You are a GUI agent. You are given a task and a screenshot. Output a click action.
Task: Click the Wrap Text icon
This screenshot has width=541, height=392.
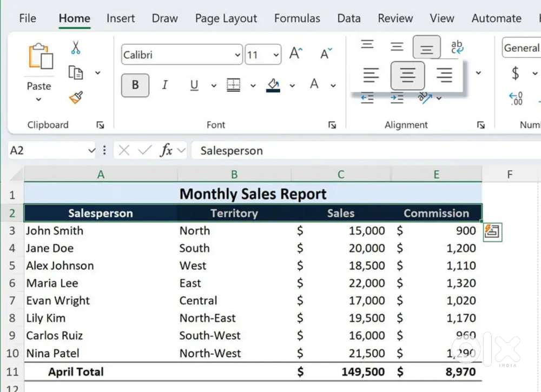pos(457,48)
